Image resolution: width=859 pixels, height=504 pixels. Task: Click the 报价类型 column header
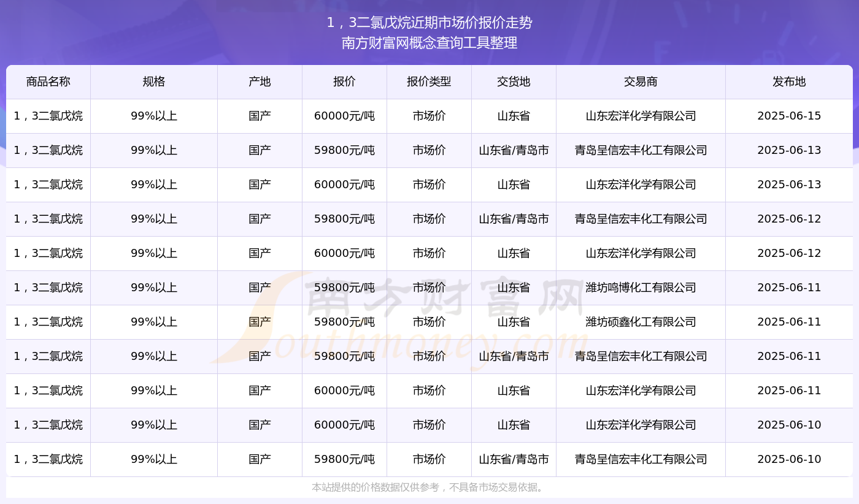click(x=429, y=82)
